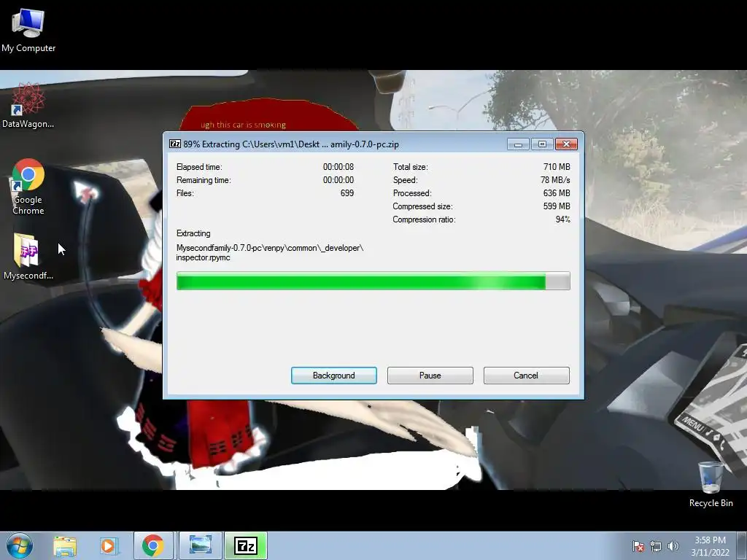
Task: Click the Extracting label above the path
Action: (193, 233)
